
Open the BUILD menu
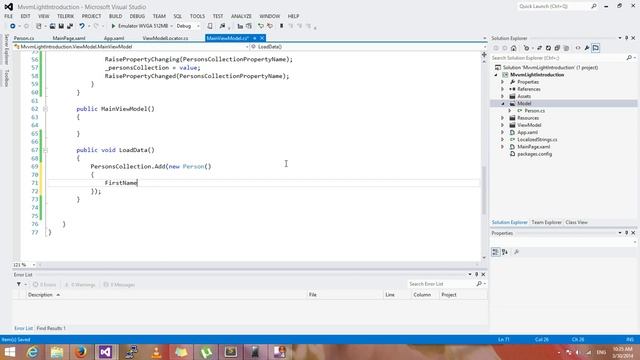click(x=116, y=16)
